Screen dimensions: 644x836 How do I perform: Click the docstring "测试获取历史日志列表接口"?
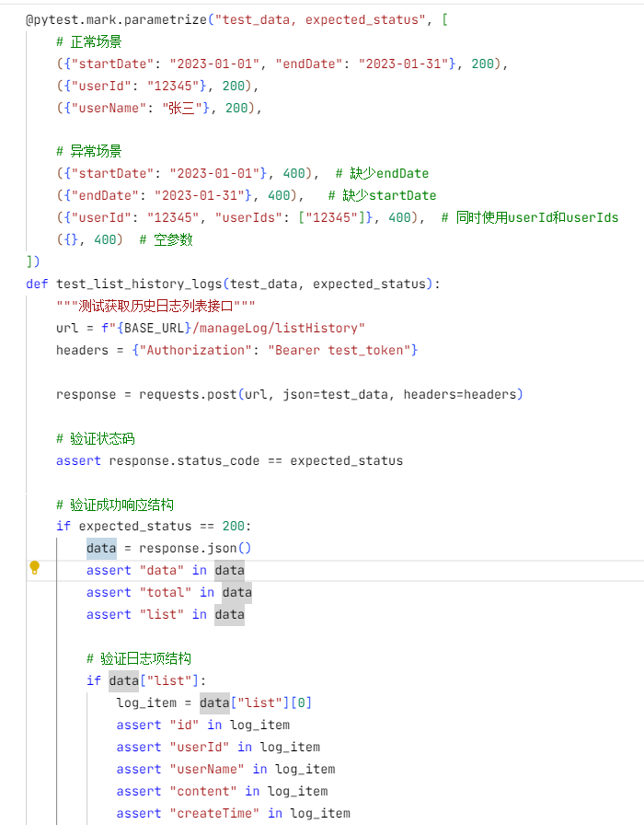[x=155, y=306]
